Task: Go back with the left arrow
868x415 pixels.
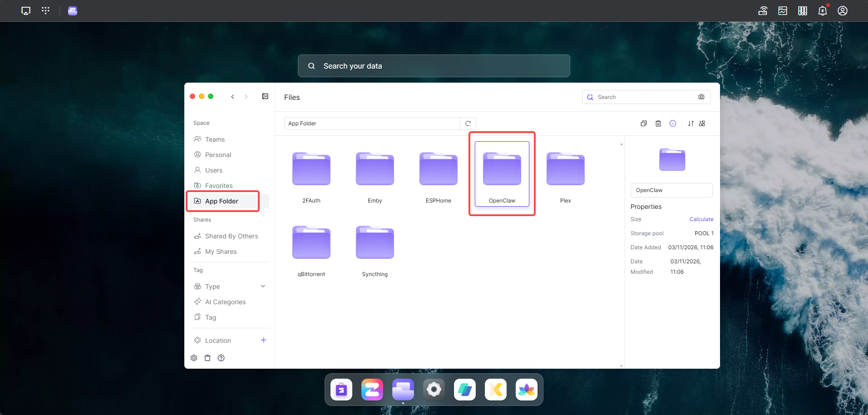Action: click(232, 97)
